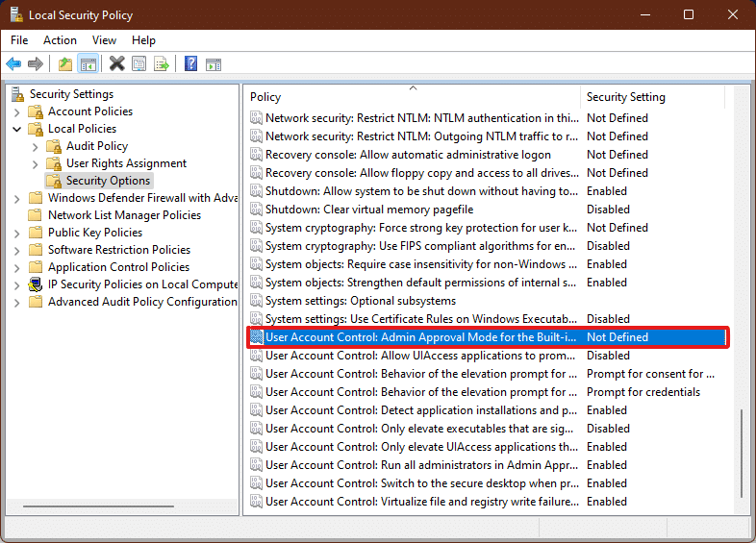Select UAC Detect application installations policy
This screenshot has height=543, width=756.
[x=488, y=410]
